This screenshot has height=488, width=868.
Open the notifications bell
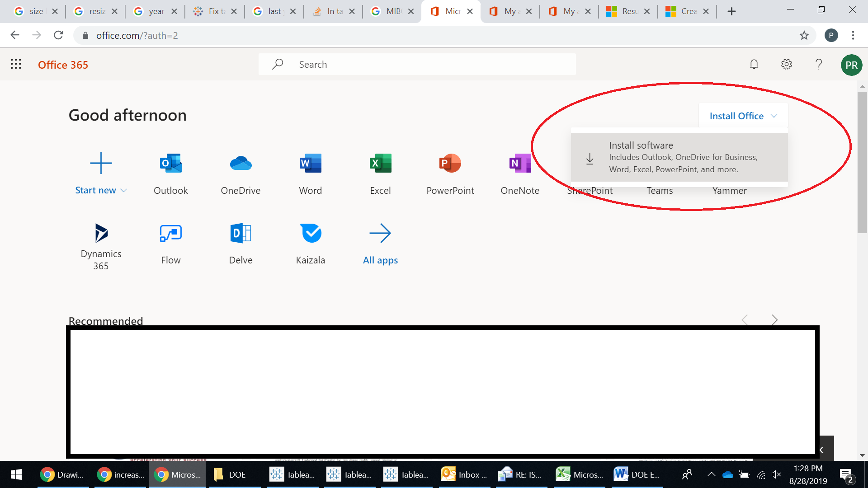(x=754, y=64)
